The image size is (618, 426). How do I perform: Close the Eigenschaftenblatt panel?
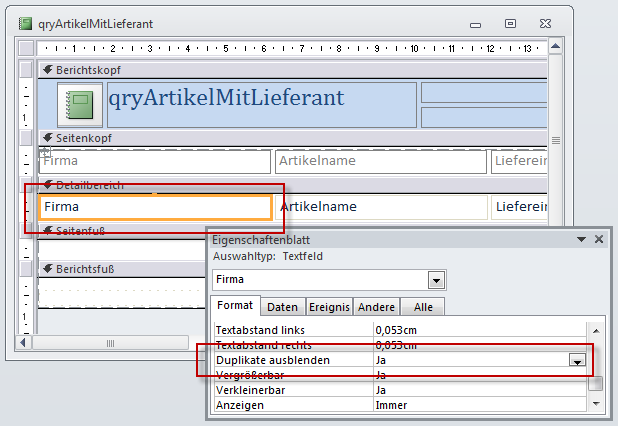point(599,240)
